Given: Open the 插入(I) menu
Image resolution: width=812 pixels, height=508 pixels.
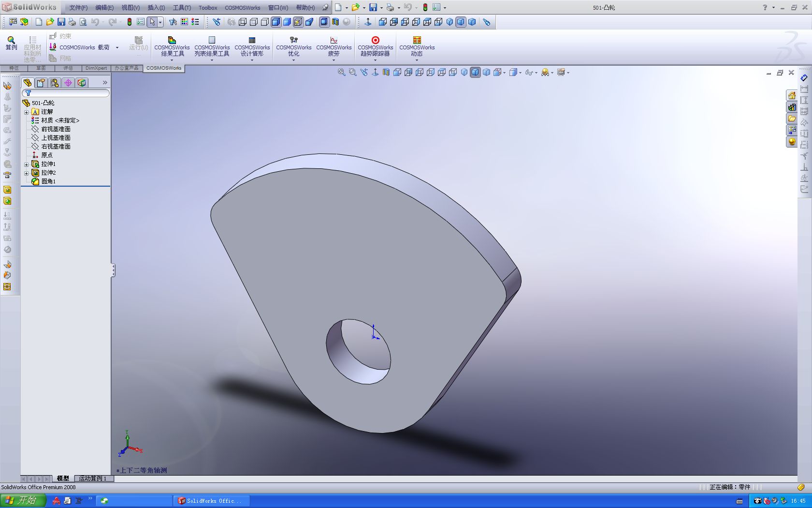Looking at the screenshot, I should [156, 8].
